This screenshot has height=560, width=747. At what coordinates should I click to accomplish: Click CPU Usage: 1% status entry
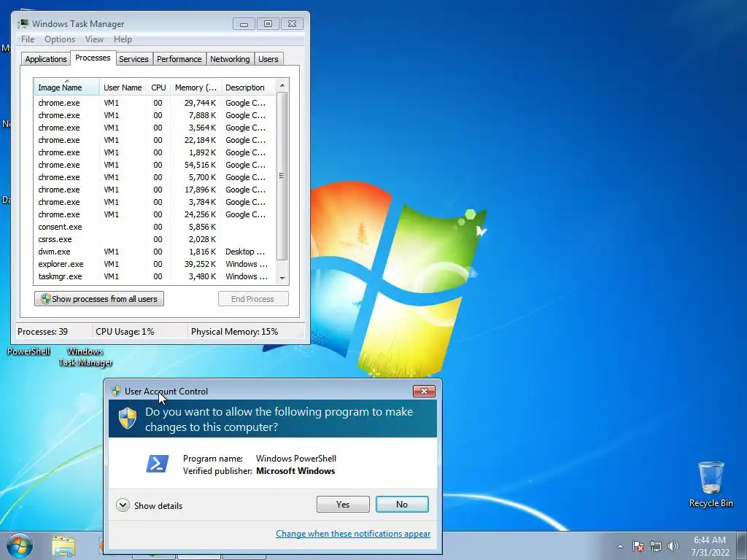point(125,332)
